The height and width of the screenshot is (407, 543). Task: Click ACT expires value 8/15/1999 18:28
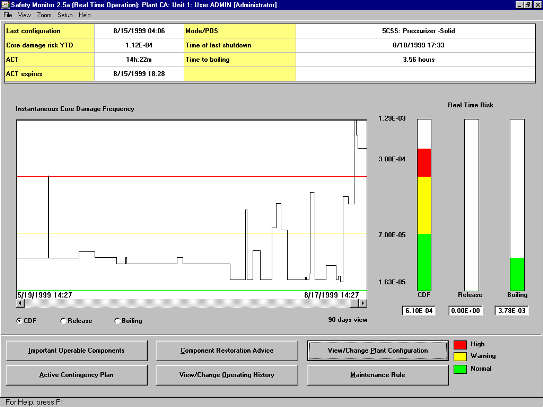click(x=139, y=74)
